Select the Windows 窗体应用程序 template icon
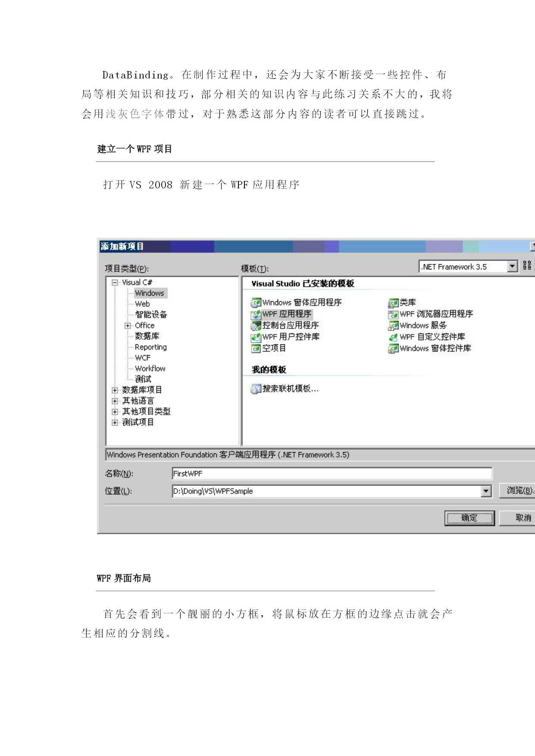This screenshot has height=756, width=535. coord(256,303)
